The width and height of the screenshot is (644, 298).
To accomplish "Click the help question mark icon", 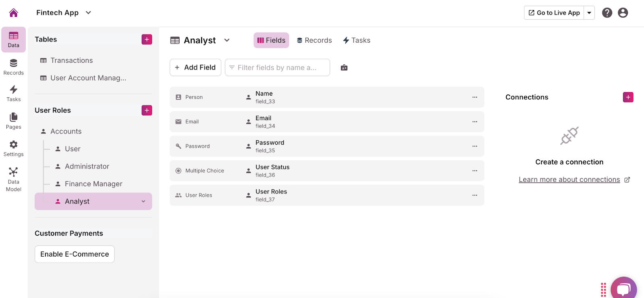I will click(x=607, y=13).
